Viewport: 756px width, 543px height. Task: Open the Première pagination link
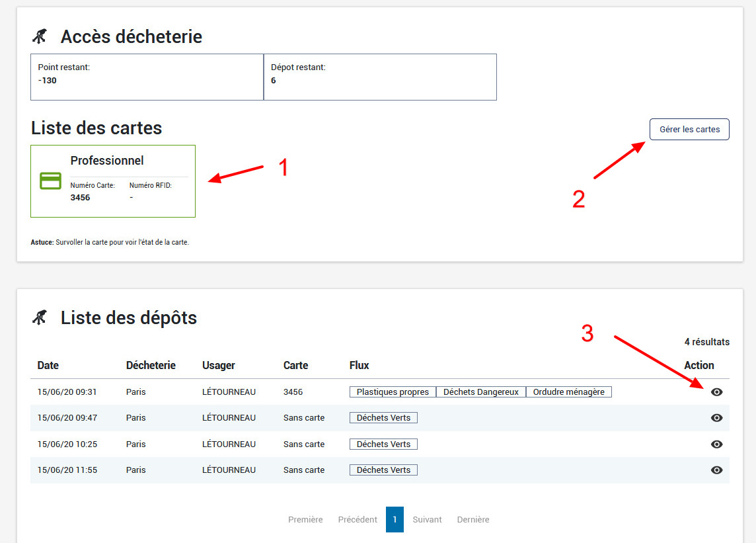[x=305, y=519]
